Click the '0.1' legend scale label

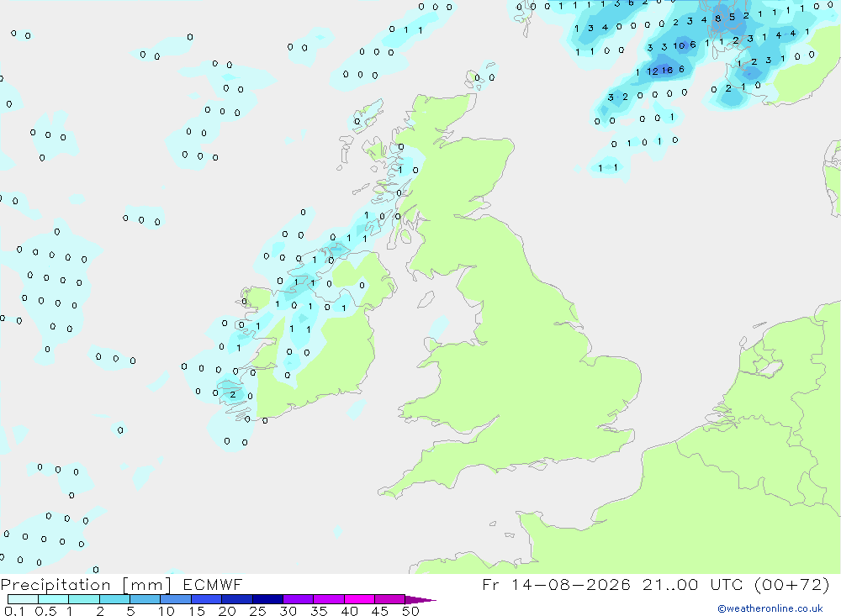(14, 611)
